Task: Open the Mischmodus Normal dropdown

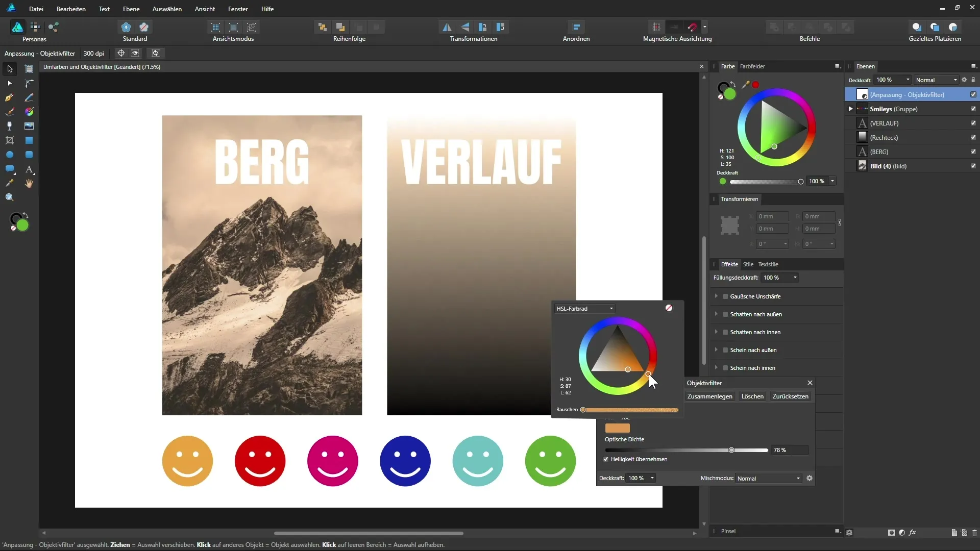Action: 769,479
